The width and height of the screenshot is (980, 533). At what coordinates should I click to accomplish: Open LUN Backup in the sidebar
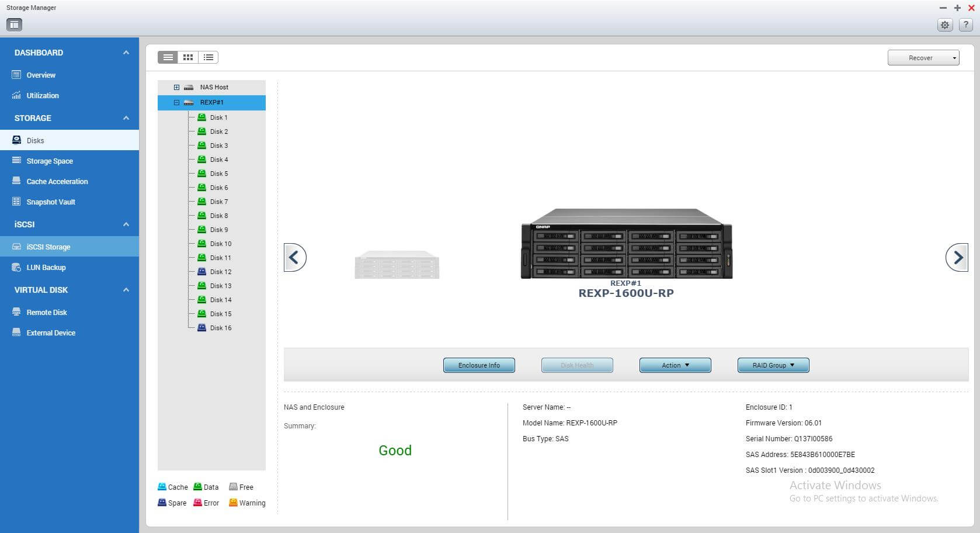coord(69,267)
